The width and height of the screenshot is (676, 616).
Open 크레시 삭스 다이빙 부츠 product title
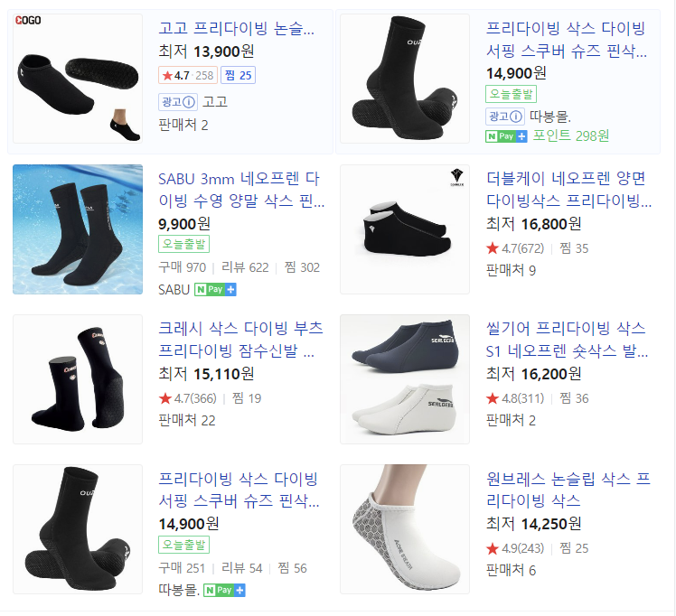240,340
